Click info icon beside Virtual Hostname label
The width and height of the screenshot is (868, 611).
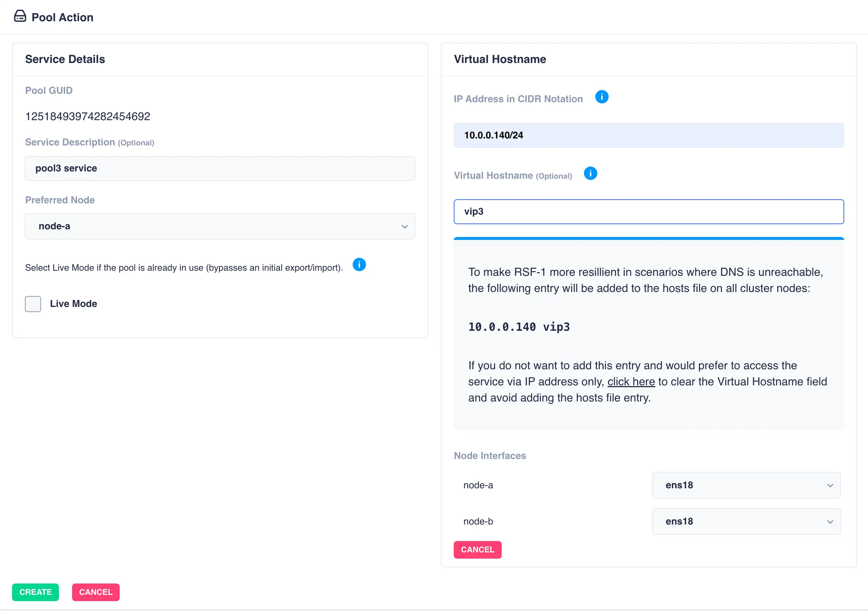[x=590, y=174]
